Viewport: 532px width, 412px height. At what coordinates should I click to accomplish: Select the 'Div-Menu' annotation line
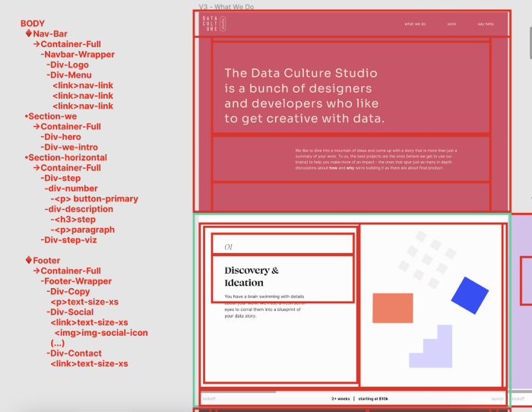(69, 75)
